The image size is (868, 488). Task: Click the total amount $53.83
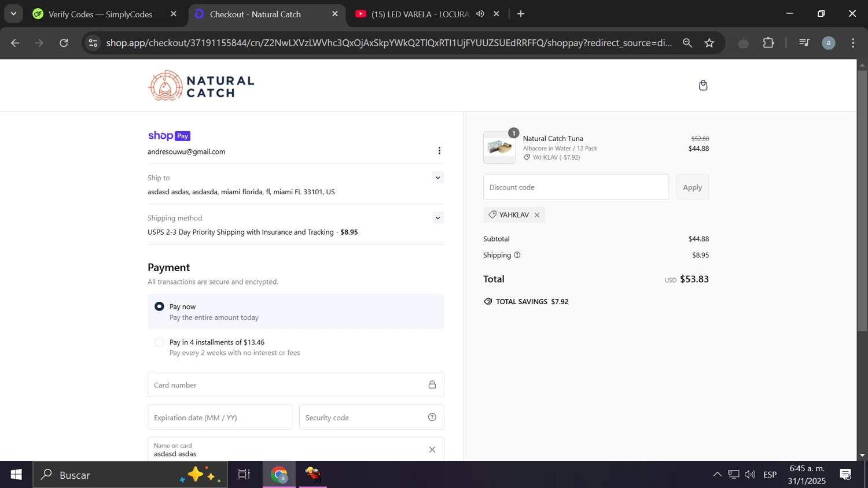pos(694,279)
